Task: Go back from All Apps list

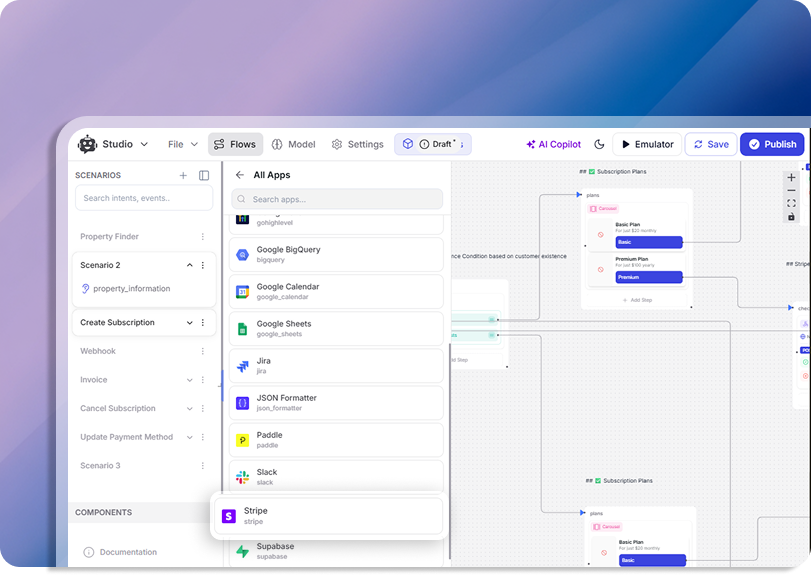Action: (x=239, y=175)
